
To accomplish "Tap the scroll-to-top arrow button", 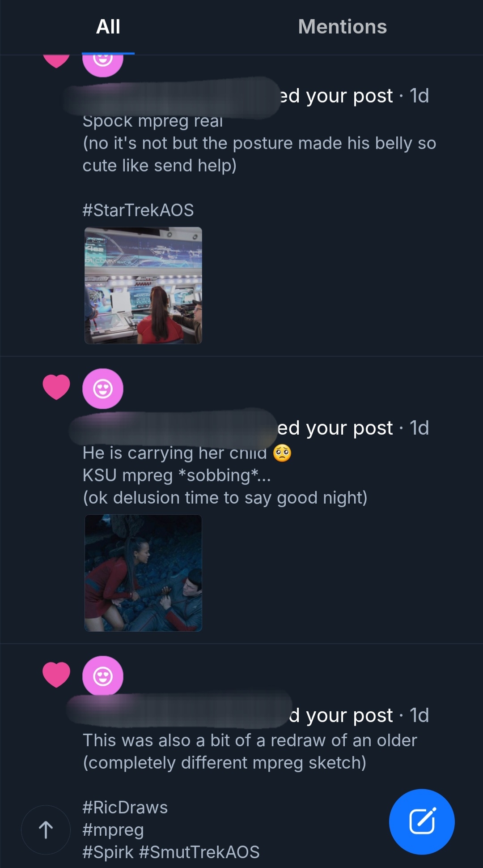I will coord(46,830).
